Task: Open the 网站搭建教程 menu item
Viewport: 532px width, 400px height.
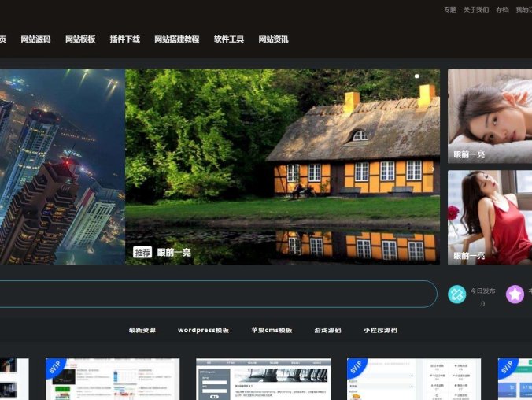Action: click(x=177, y=39)
